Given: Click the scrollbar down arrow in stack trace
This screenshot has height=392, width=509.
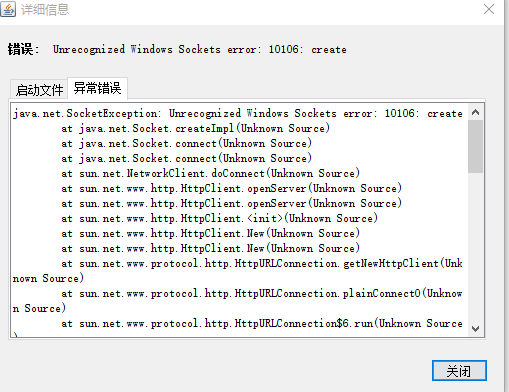Looking at the screenshot, I should point(476,329).
